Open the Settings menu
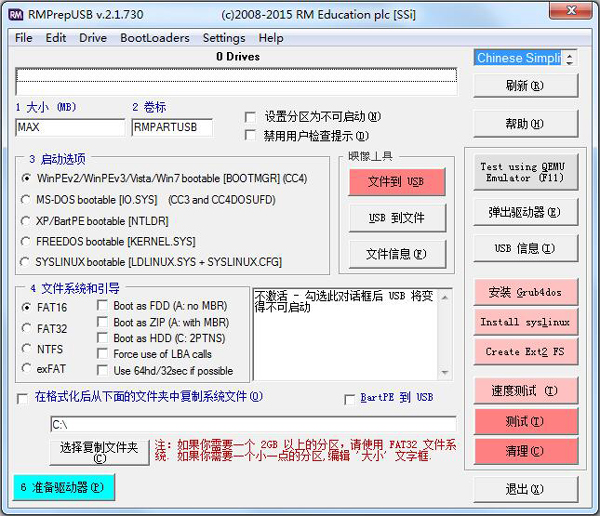Image resolution: width=600 pixels, height=516 pixels. point(224,38)
